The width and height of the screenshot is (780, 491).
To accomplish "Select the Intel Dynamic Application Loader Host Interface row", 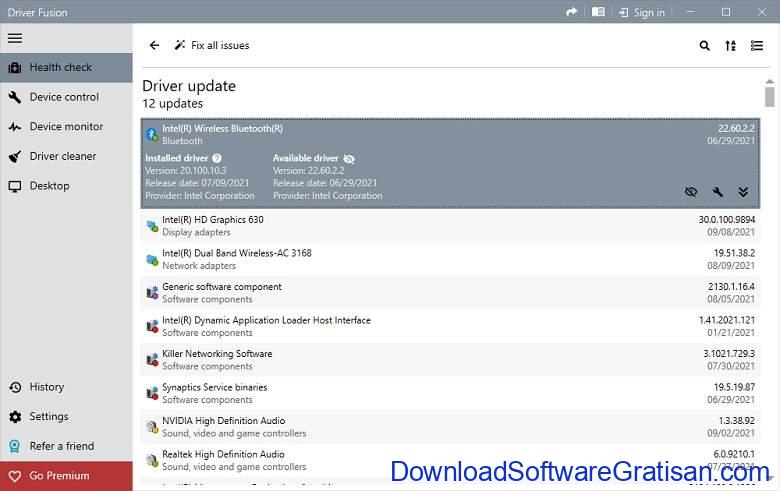I will click(x=450, y=326).
